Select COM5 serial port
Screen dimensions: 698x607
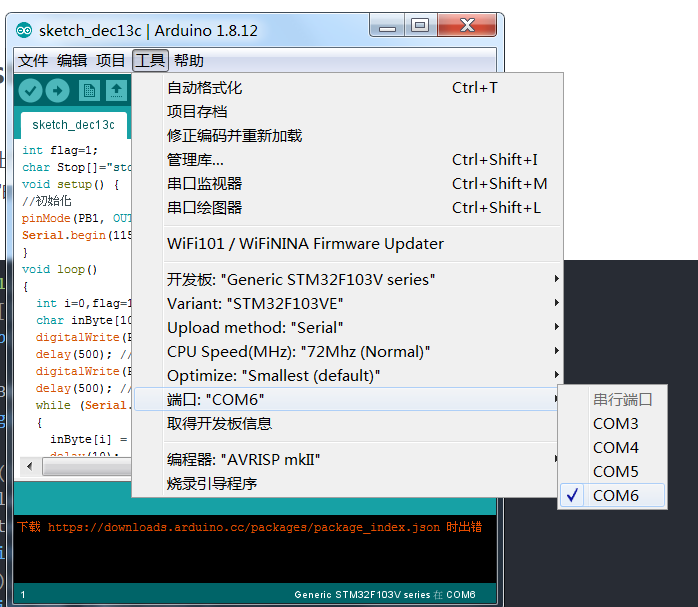(x=613, y=472)
